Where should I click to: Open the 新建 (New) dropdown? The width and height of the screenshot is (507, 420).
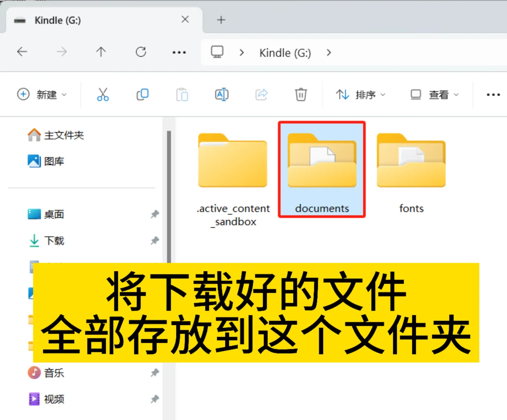tap(42, 94)
